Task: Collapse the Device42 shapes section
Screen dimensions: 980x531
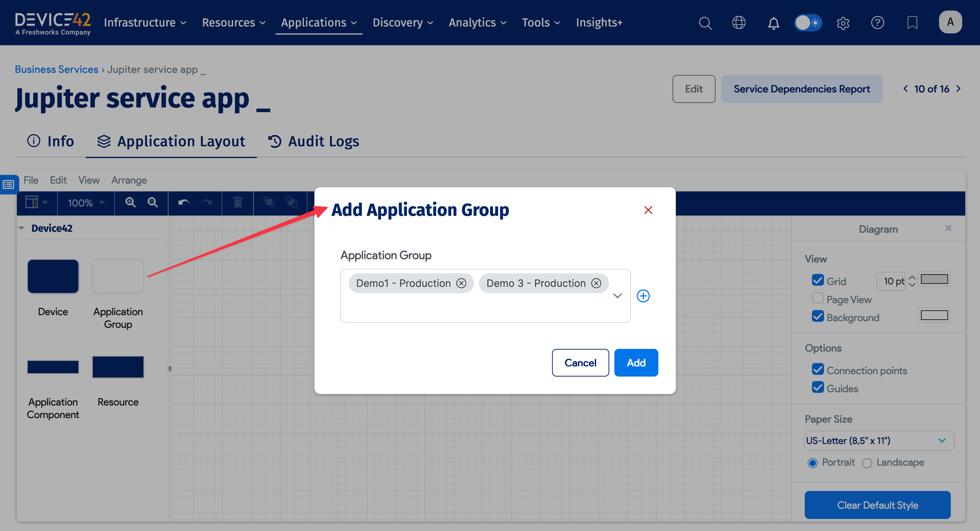Action: point(21,228)
